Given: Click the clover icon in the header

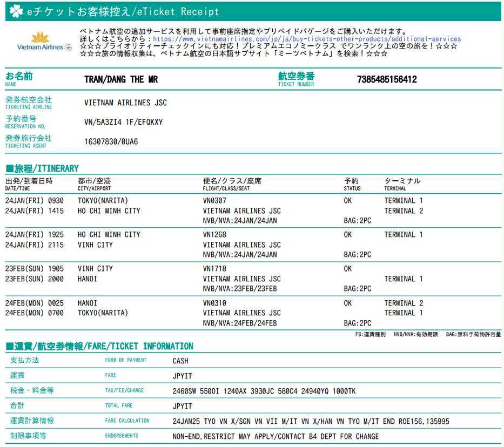Looking at the screenshot, I should pyautogui.click(x=16, y=11).
